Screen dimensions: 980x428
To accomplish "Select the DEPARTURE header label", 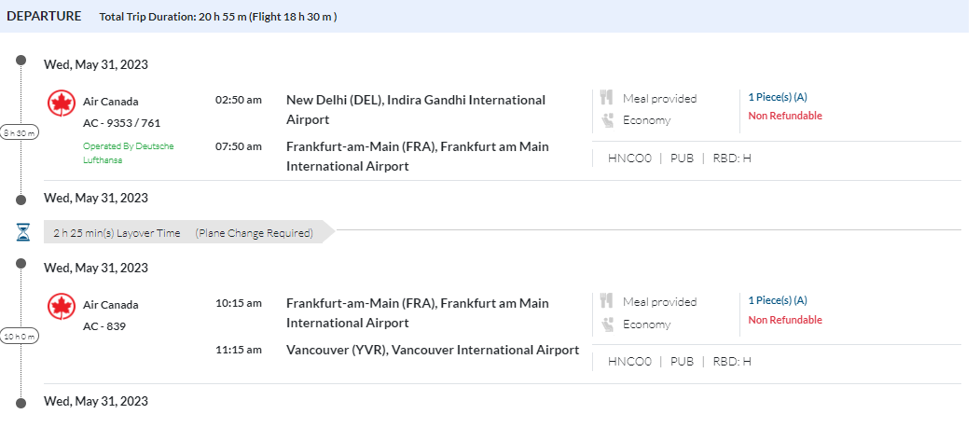I will [44, 16].
